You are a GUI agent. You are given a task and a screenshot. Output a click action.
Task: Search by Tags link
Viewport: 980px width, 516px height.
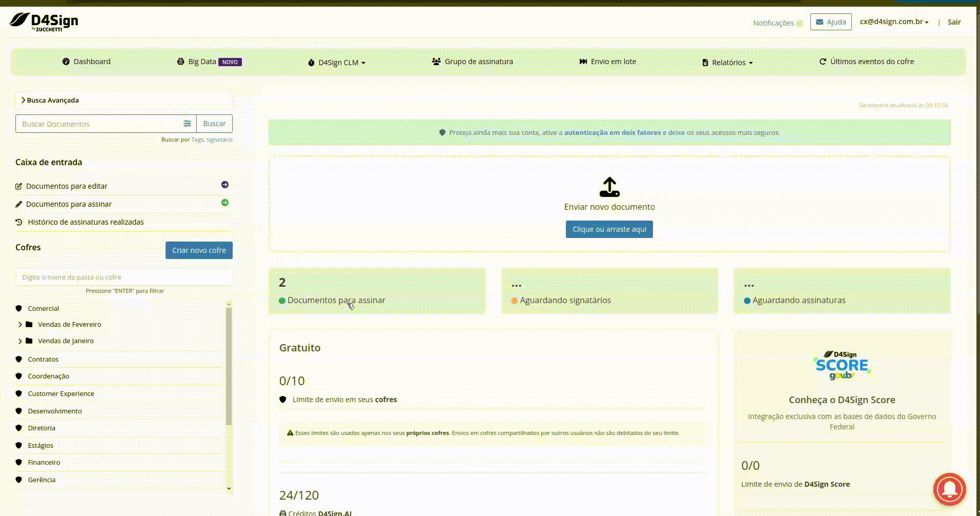pos(197,140)
